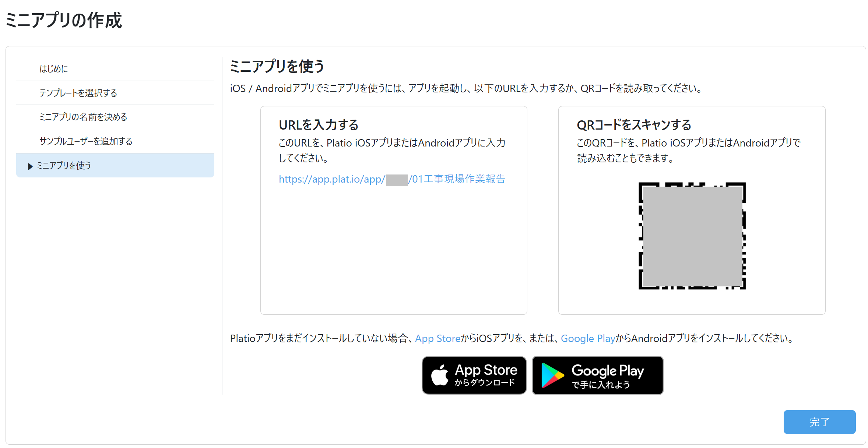
Task: Click the arrow marker beside ミニアプリを使う
Action: pyautogui.click(x=30, y=166)
